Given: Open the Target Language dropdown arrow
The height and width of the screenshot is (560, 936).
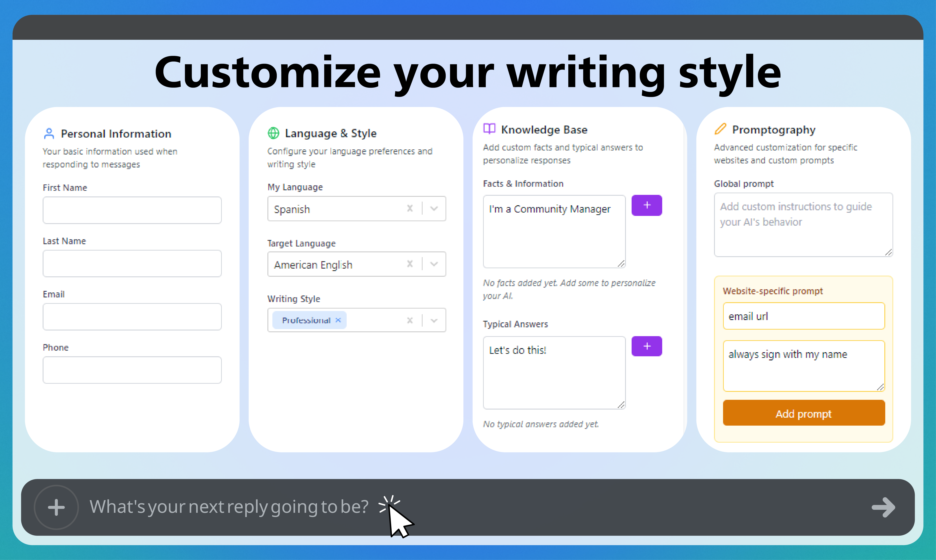Looking at the screenshot, I should (434, 264).
